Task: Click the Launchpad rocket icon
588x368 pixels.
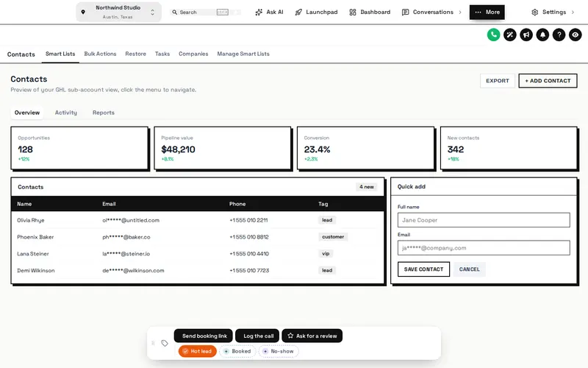Action: [x=298, y=12]
